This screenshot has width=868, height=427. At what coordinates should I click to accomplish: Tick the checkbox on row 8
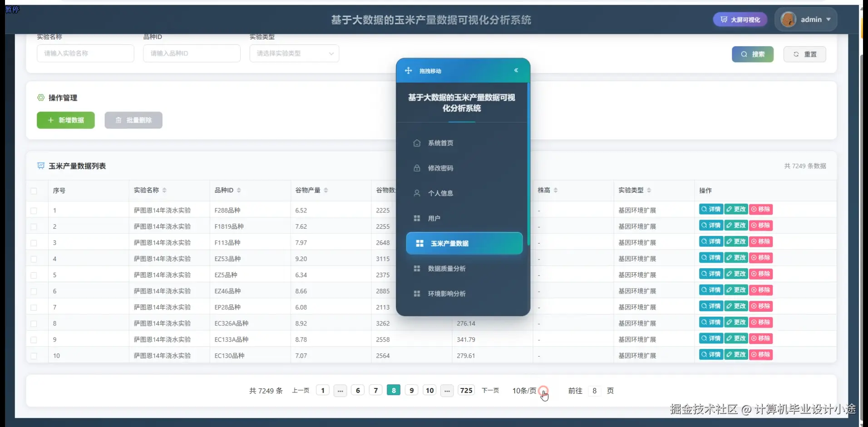click(x=35, y=323)
